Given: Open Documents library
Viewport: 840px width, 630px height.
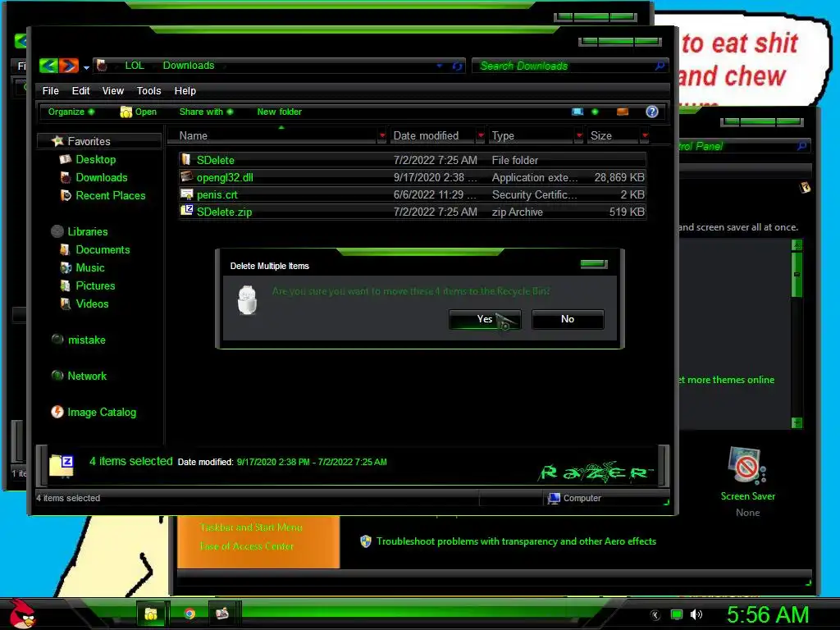Looking at the screenshot, I should pyautogui.click(x=103, y=249).
